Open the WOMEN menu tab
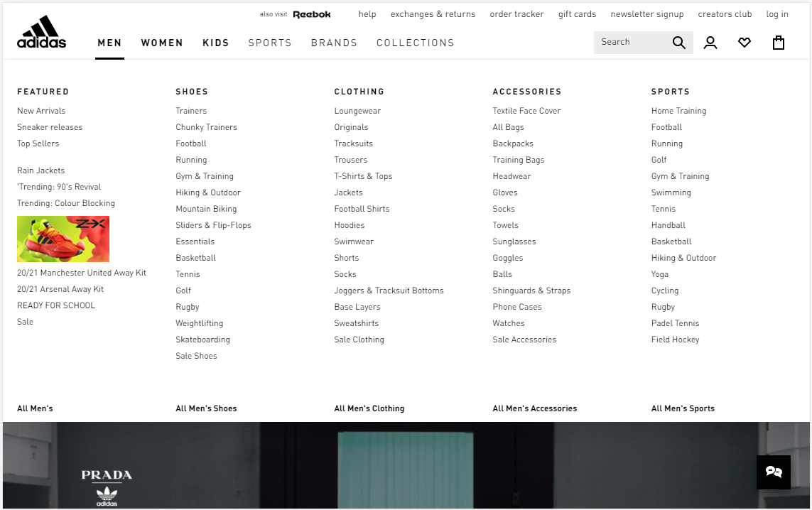The image size is (812, 510). click(x=162, y=43)
